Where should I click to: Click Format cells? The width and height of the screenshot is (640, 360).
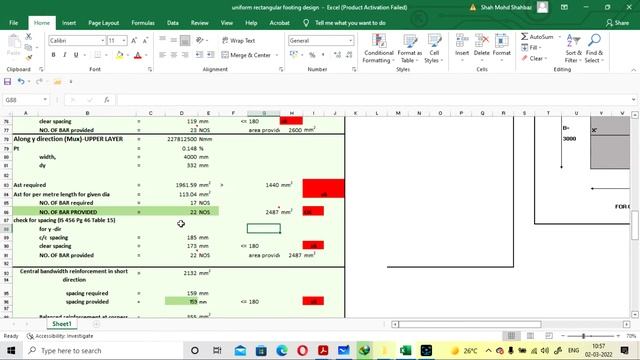pos(502,48)
